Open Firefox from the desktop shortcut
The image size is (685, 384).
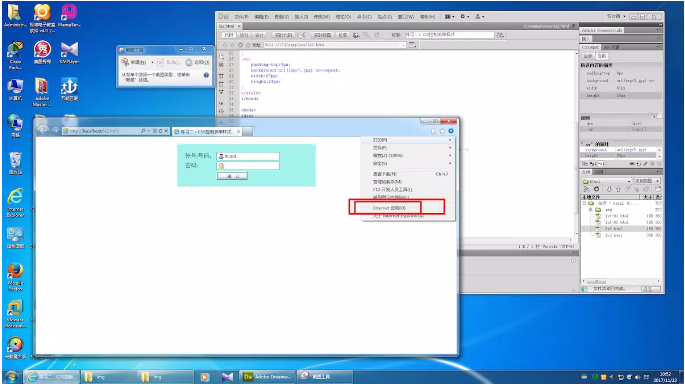pos(15,276)
